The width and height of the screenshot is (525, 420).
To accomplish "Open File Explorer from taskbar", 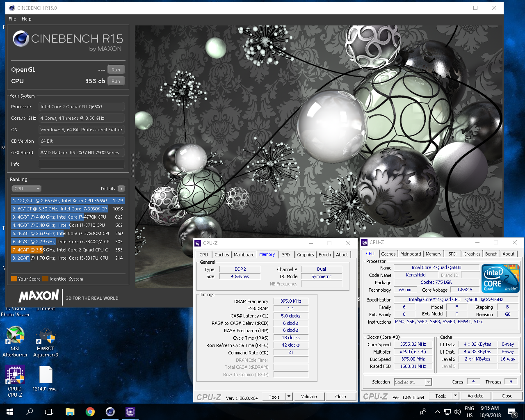I will tap(70, 412).
